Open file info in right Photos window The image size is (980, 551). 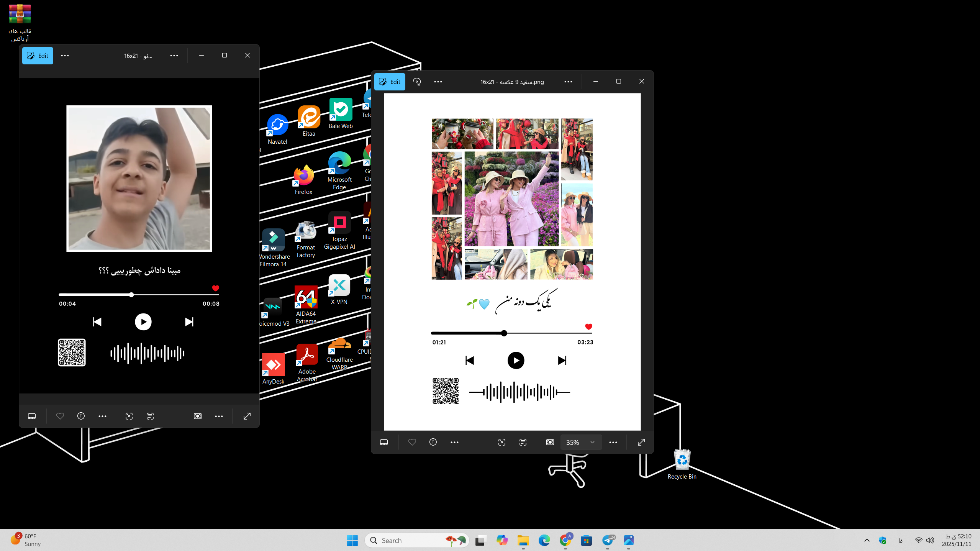[x=433, y=442]
